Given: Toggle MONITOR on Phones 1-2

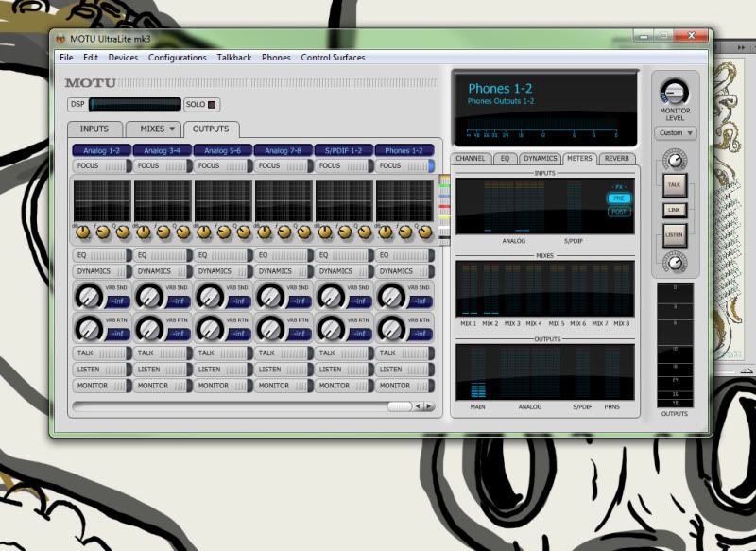Looking at the screenshot, I should (x=404, y=386).
